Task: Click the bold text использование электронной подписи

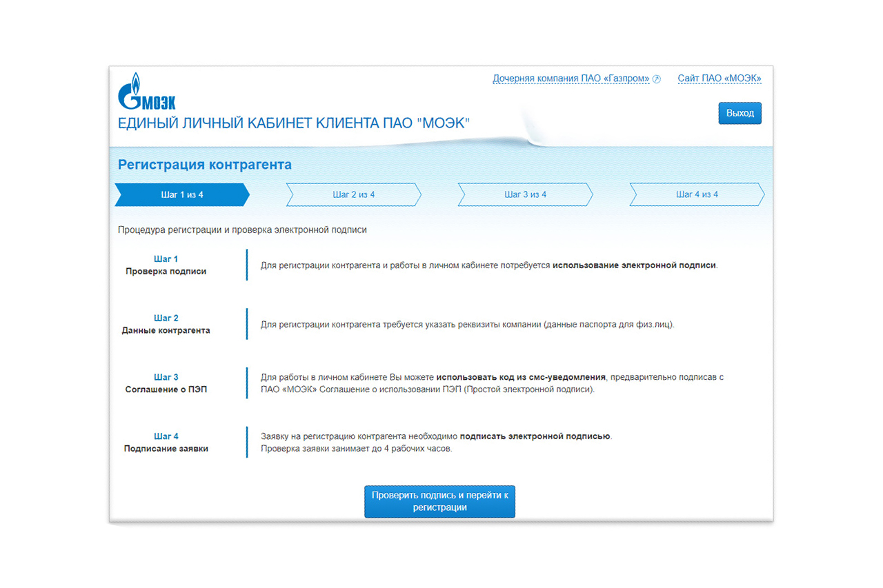Action: [634, 265]
